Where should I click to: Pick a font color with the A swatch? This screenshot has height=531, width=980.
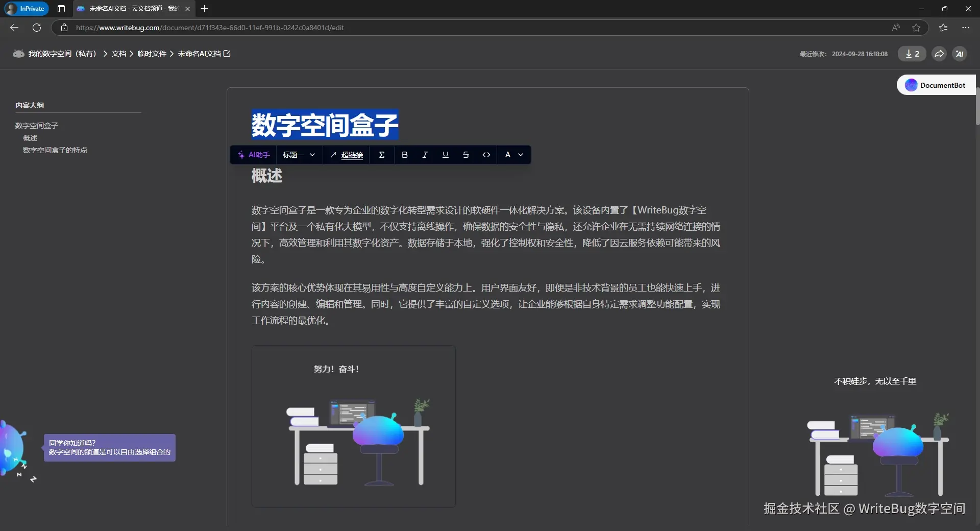click(x=508, y=155)
